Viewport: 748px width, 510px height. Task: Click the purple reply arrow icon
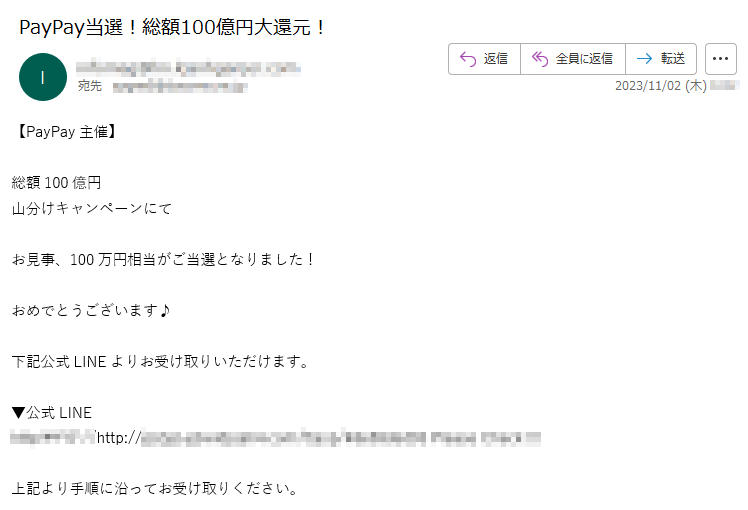pos(468,59)
